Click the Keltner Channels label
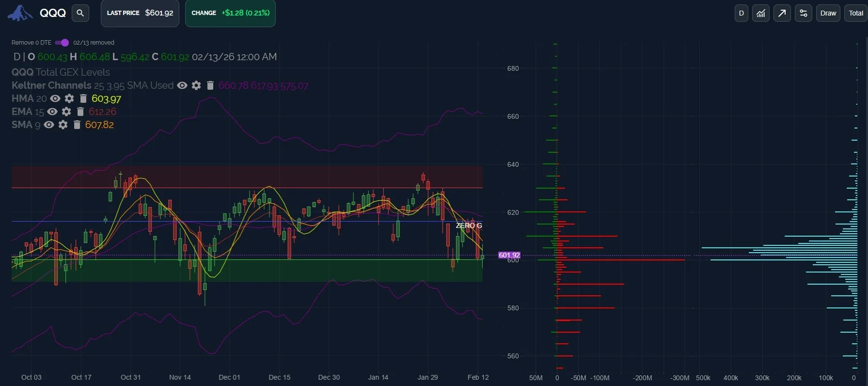Image resolution: width=868 pixels, height=386 pixels. pos(51,85)
